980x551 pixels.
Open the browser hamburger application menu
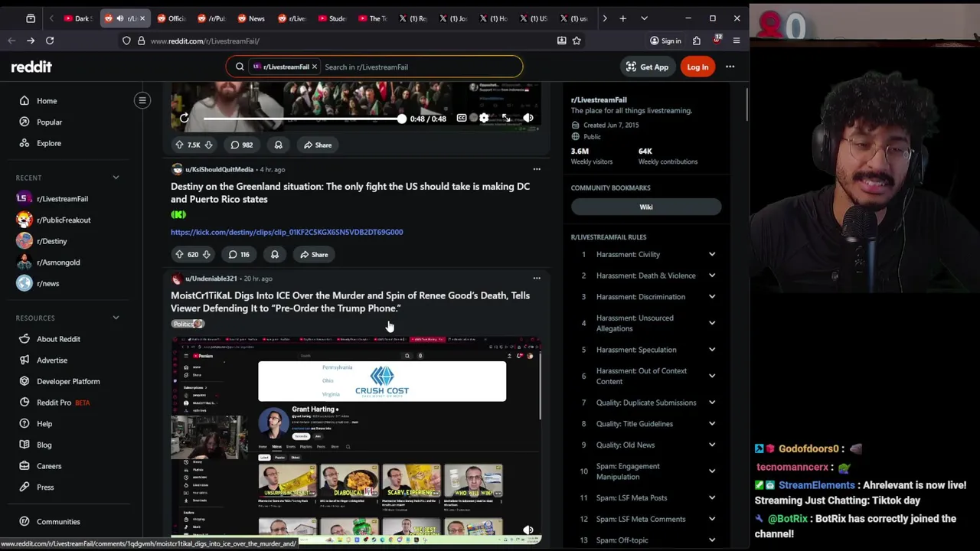pos(737,41)
